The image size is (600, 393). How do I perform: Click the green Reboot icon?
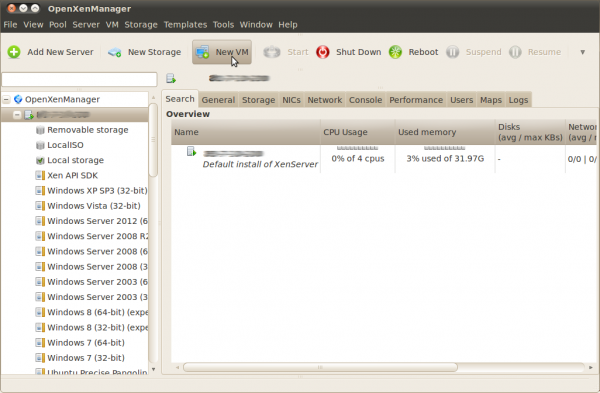[x=395, y=52]
